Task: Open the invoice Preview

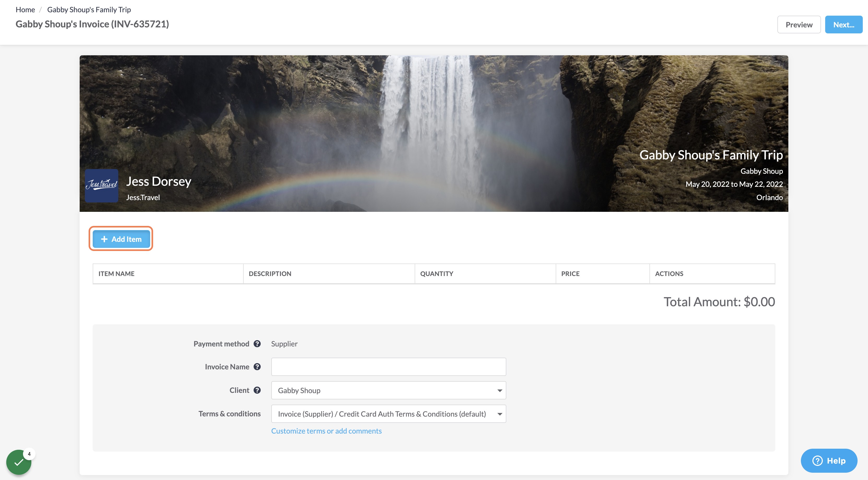Action: (x=799, y=25)
